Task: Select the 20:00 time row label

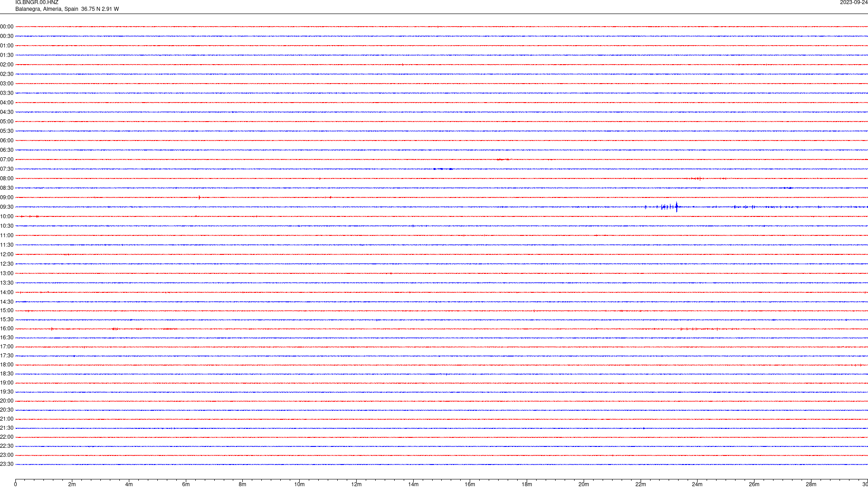Action: [7, 401]
